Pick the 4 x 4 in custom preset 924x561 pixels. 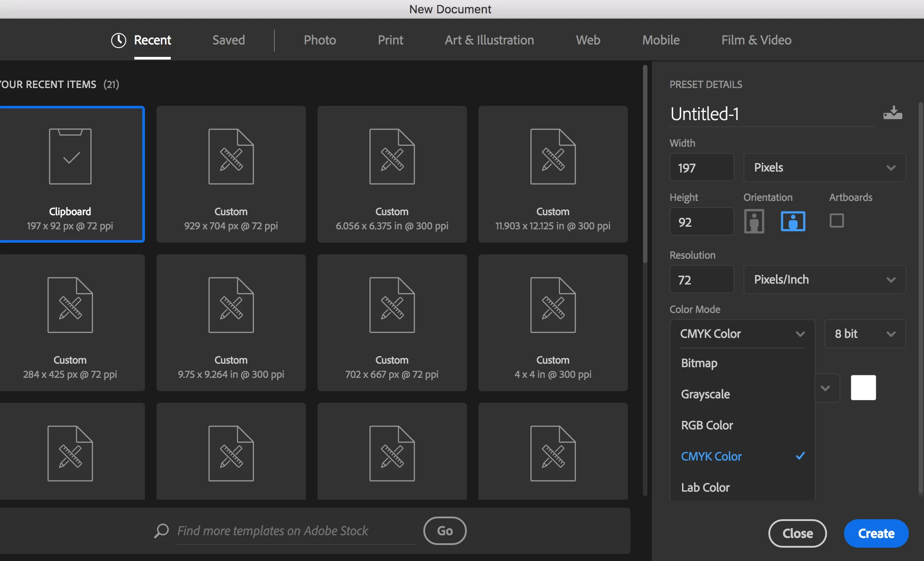(x=553, y=323)
